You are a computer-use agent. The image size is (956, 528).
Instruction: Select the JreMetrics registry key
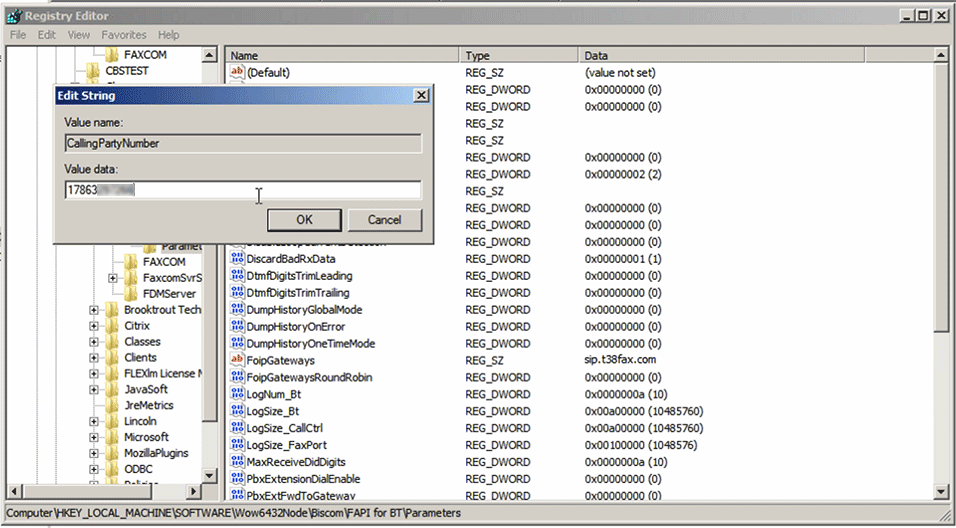(x=149, y=405)
